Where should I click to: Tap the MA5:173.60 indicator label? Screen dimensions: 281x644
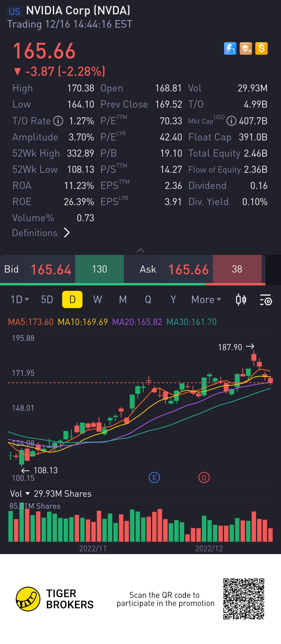31,322
